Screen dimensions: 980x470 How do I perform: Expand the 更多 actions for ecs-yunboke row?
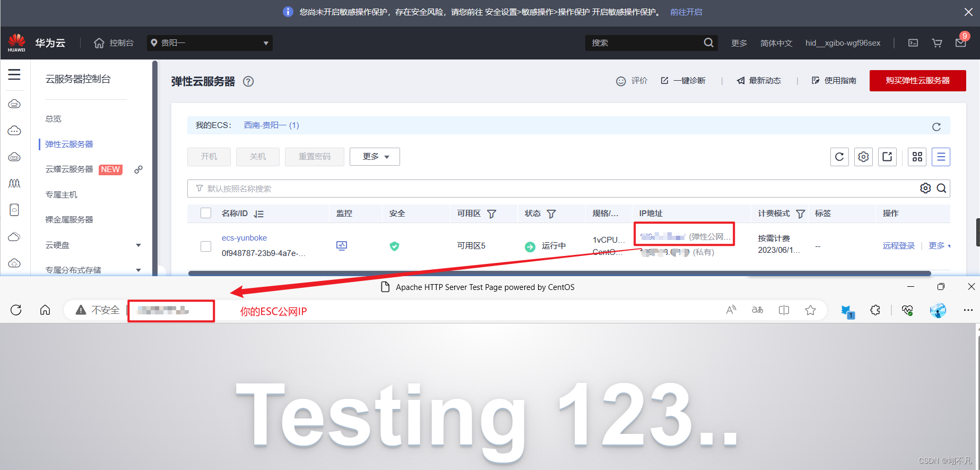click(x=940, y=246)
